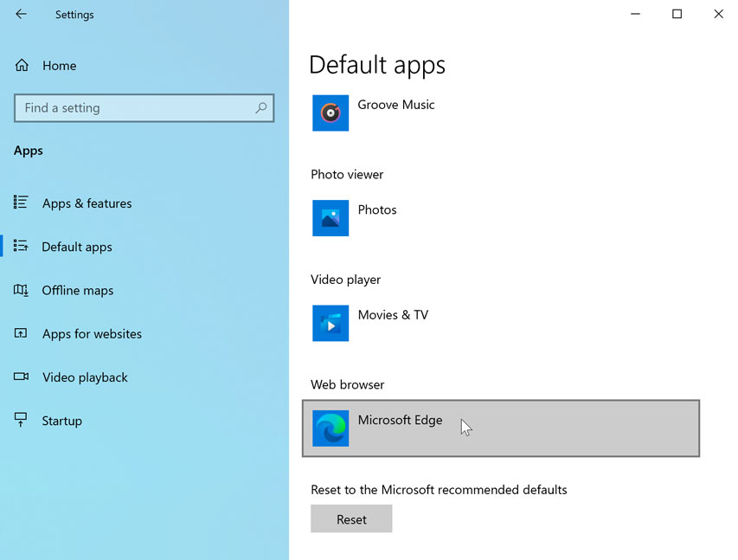Click the Microsoft Edge browser icon
The width and height of the screenshot is (738, 560).
(330, 428)
